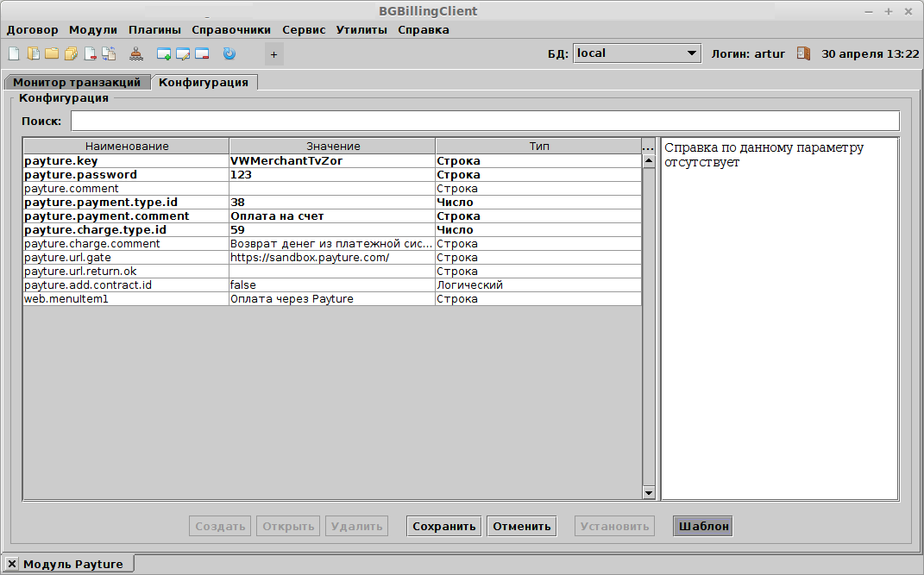924x575 pixels.
Task: Click the stamp icon on the toolbar
Action: (135, 53)
